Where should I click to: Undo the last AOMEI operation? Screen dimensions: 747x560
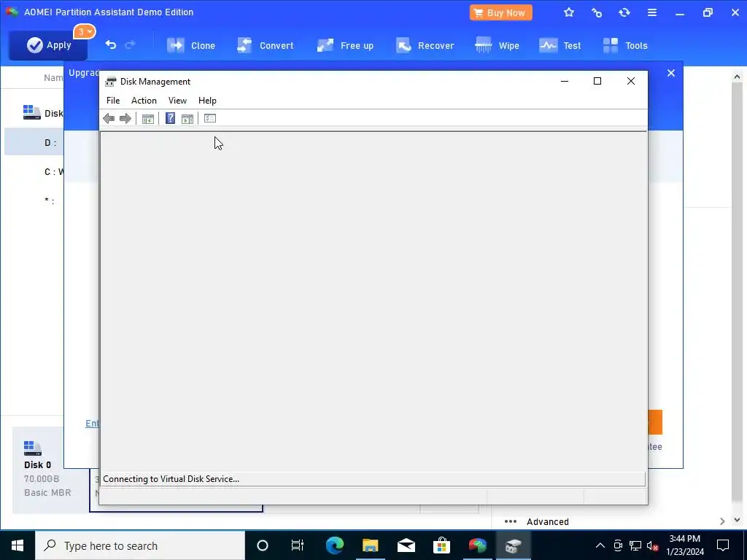click(111, 44)
